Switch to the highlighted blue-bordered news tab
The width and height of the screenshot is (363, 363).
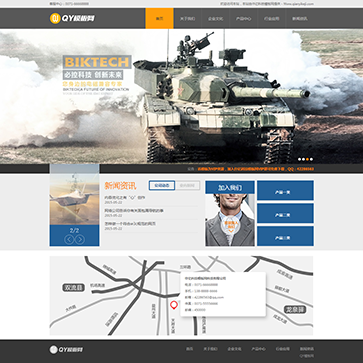pyautogui.click(x=162, y=185)
